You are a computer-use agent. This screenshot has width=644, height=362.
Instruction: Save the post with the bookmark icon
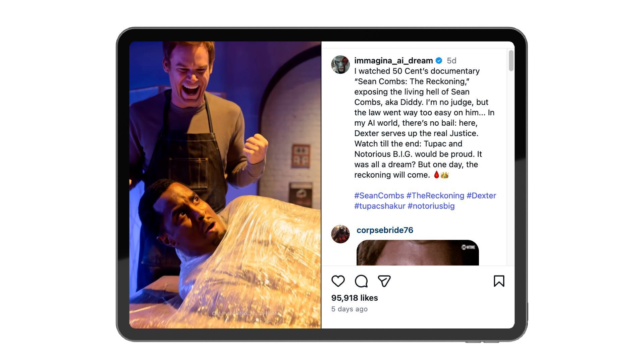click(499, 281)
